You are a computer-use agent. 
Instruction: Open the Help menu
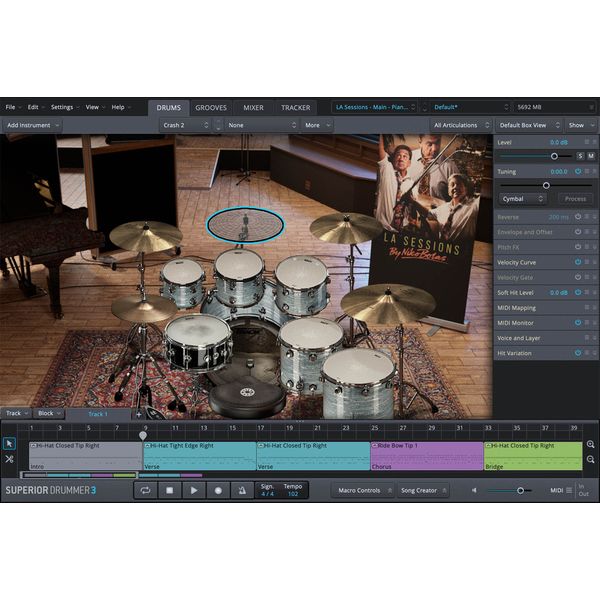[x=121, y=107]
